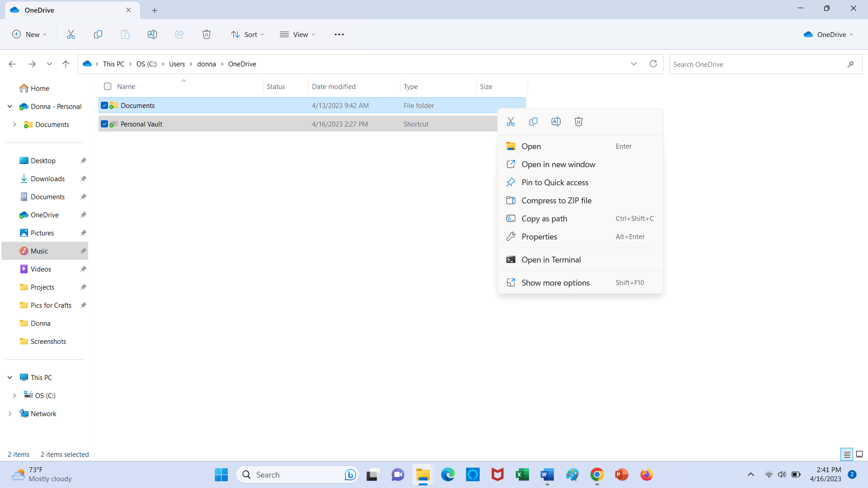Choose Open from the context menu
This screenshot has width=868, height=488.
(580, 146)
